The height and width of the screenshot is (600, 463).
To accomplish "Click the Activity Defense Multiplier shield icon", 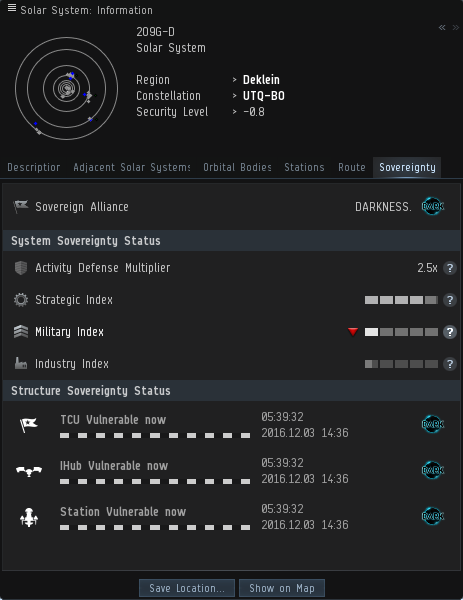I will [21, 268].
